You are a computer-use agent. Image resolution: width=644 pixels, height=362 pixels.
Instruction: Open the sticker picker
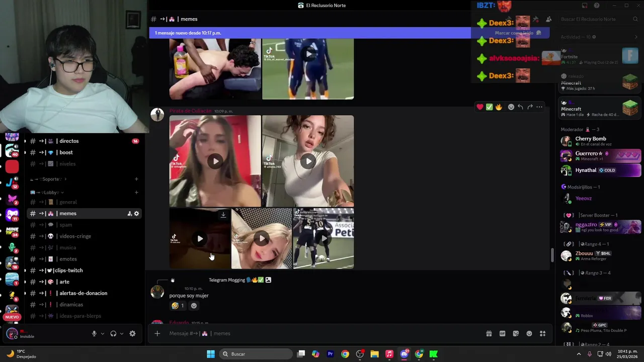click(x=516, y=333)
